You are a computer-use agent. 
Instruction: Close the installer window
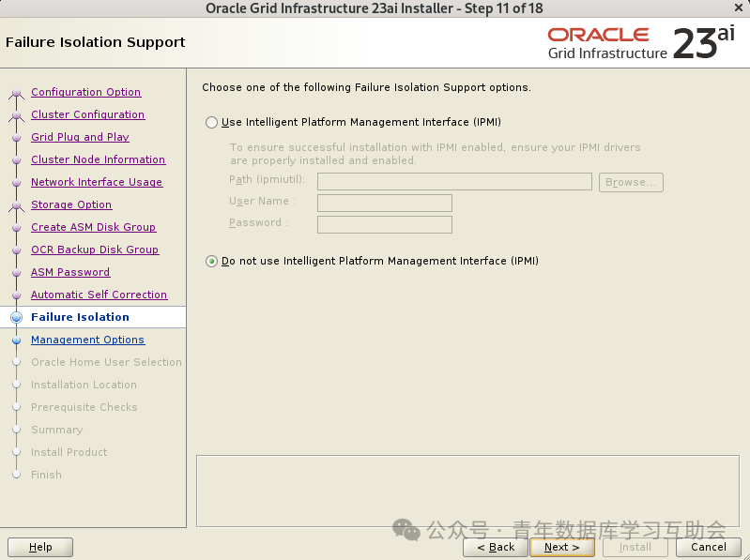pos(739,8)
